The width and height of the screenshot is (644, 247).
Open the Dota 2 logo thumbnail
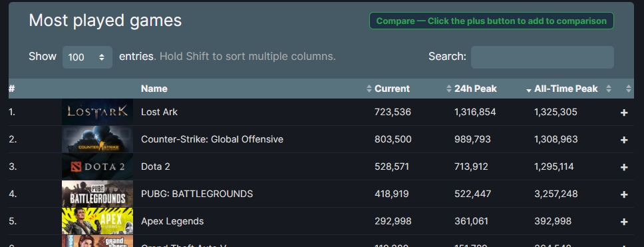point(97,166)
